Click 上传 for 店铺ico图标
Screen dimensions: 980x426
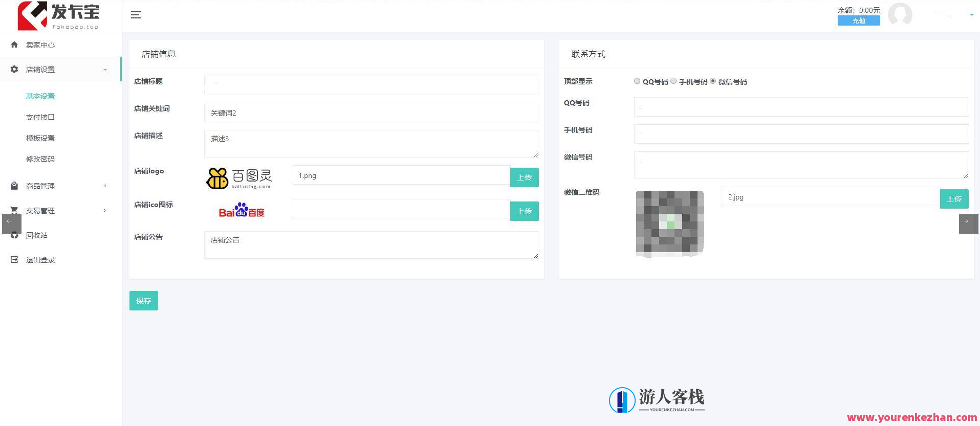pyautogui.click(x=525, y=211)
